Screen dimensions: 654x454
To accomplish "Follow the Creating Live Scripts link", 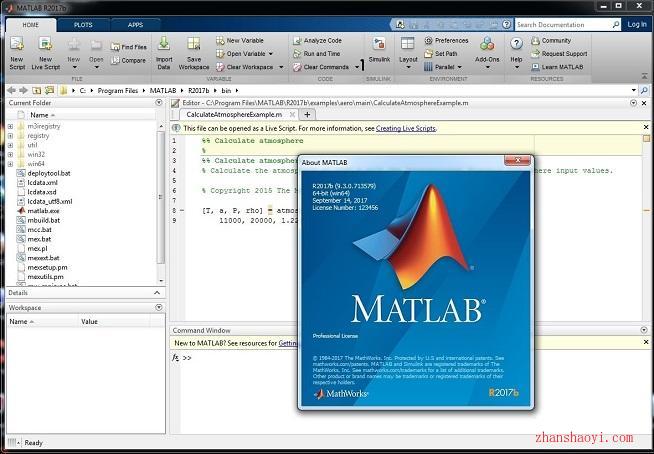I will [405, 129].
